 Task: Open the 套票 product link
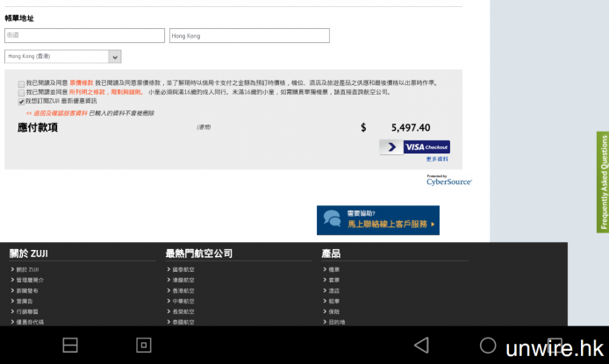coord(334,280)
